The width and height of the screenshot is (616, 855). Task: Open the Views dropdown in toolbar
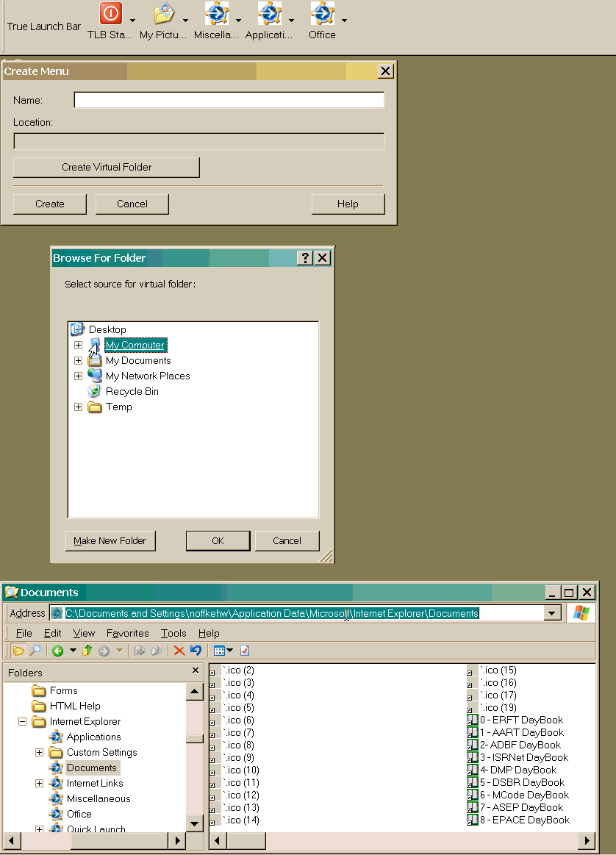pyautogui.click(x=223, y=651)
